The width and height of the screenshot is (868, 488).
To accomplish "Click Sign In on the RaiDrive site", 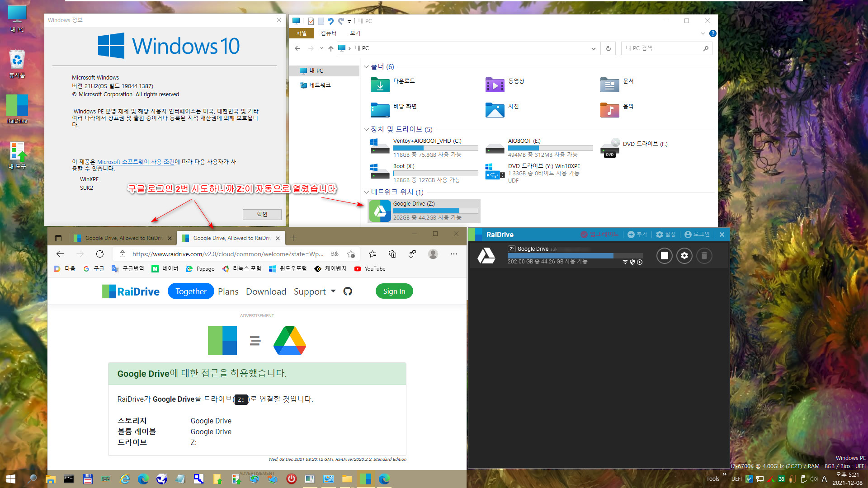I will [394, 291].
